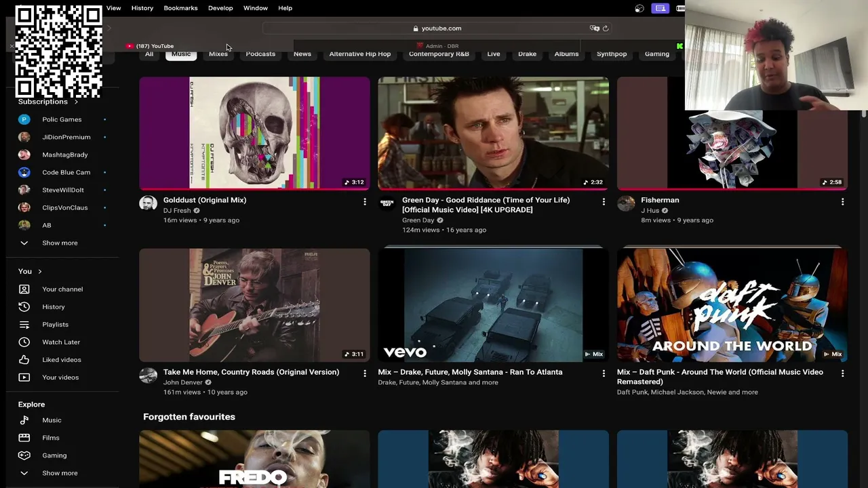Image resolution: width=868 pixels, height=488 pixels.
Task: Filter by the Podcasts chip
Action: tap(260, 54)
